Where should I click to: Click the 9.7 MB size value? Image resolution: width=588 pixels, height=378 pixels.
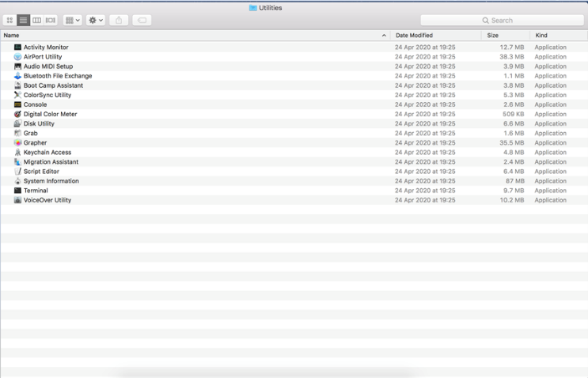coord(514,191)
